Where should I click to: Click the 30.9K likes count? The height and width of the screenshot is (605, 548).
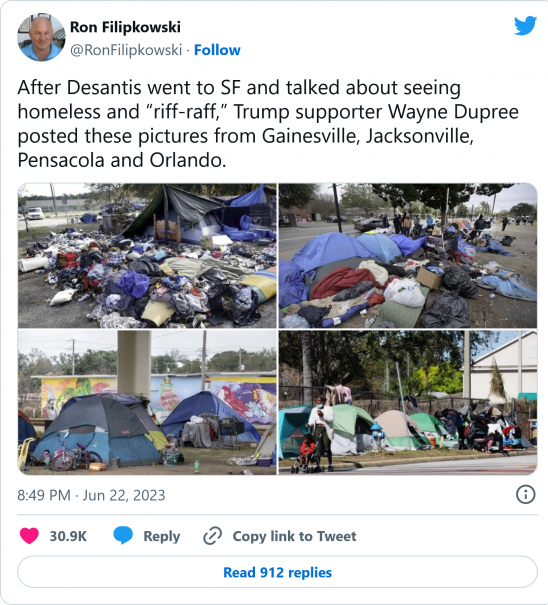tap(68, 536)
